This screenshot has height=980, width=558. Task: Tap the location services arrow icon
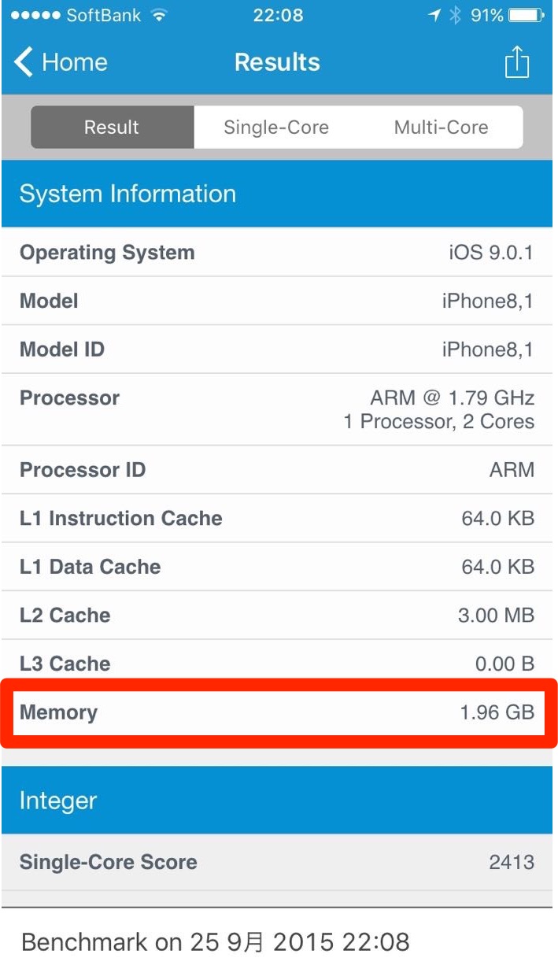(x=434, y=15)
